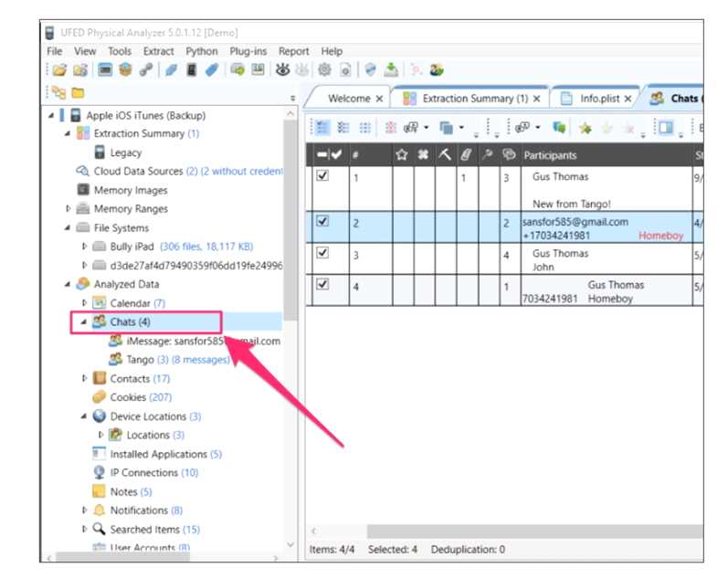The width and height of the screenshot is (728, 578).
Task: Collapse the Chats tree node
Action: (83, 321)
